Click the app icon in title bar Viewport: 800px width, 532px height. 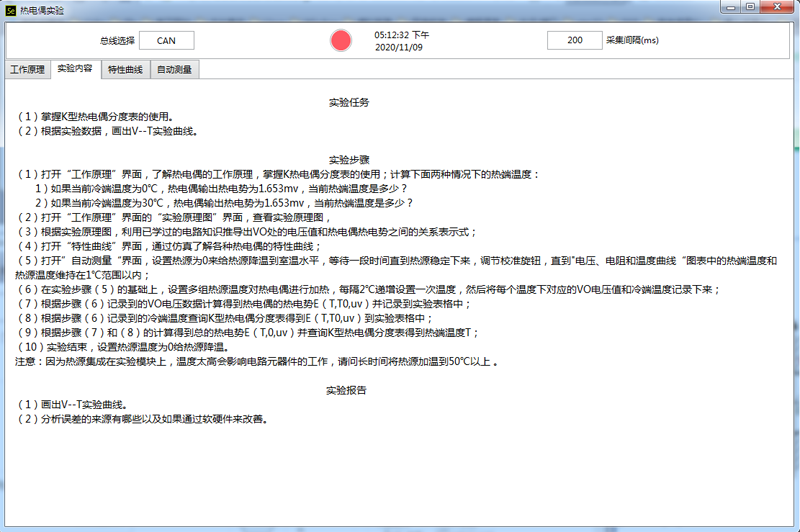[10, 8]
